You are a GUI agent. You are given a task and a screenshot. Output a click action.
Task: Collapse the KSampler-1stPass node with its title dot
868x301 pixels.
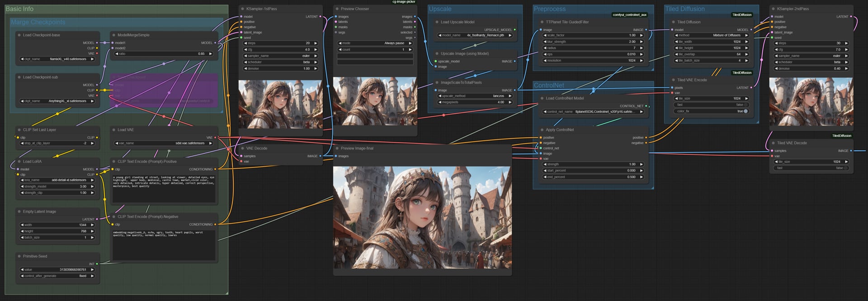(242, 9)
